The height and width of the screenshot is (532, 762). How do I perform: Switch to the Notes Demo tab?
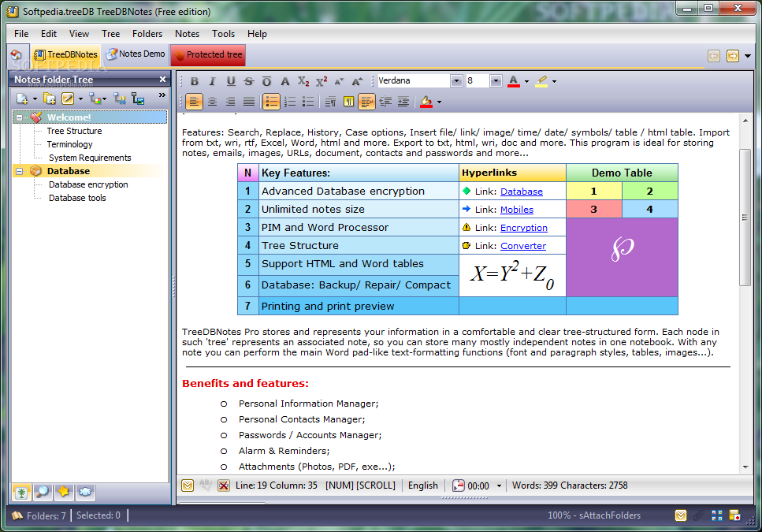136,54
